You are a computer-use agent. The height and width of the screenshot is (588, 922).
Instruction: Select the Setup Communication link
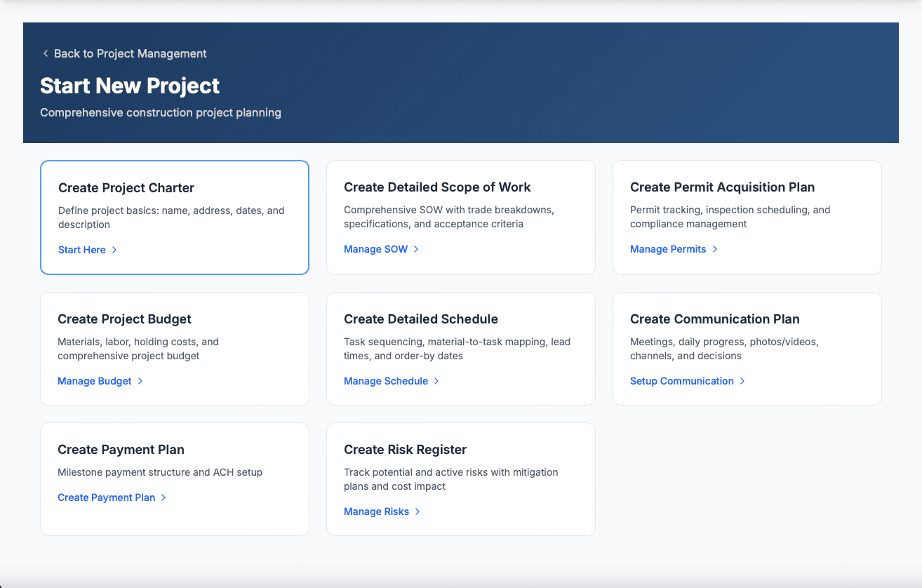681,381
